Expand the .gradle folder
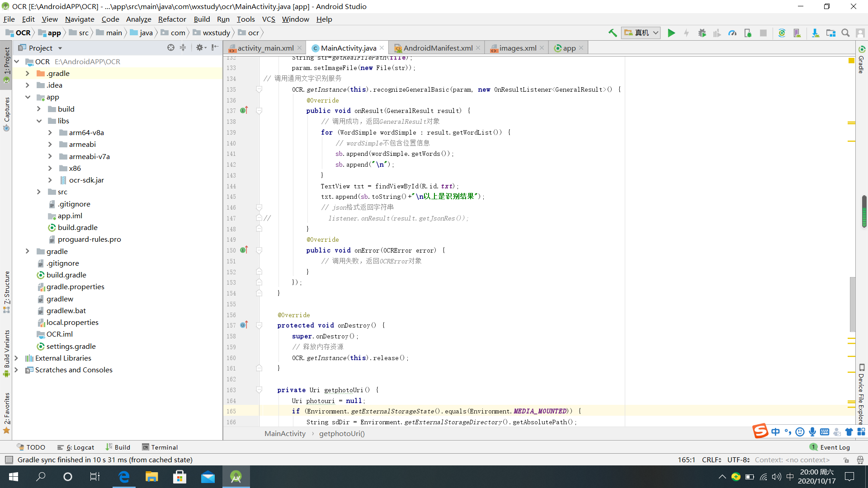Screen dimensions: 868x488 (x=27, y=74)
